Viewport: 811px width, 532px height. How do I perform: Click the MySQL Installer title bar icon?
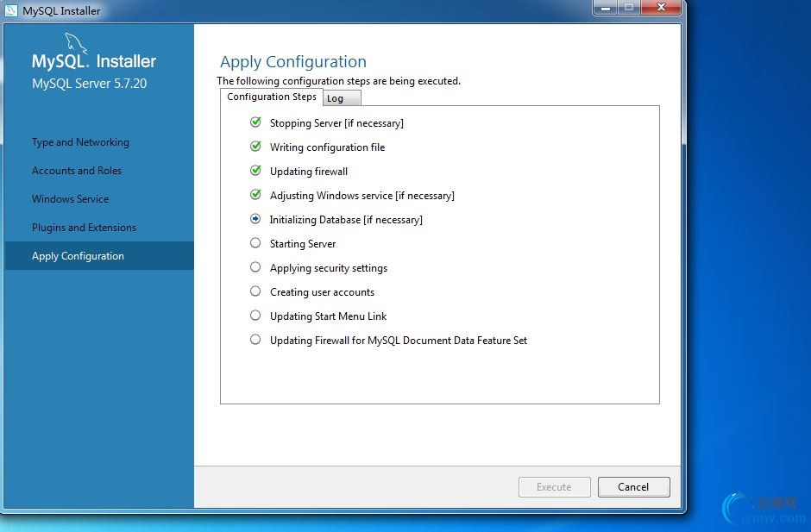pyautogui.click(x=11, y=10)
